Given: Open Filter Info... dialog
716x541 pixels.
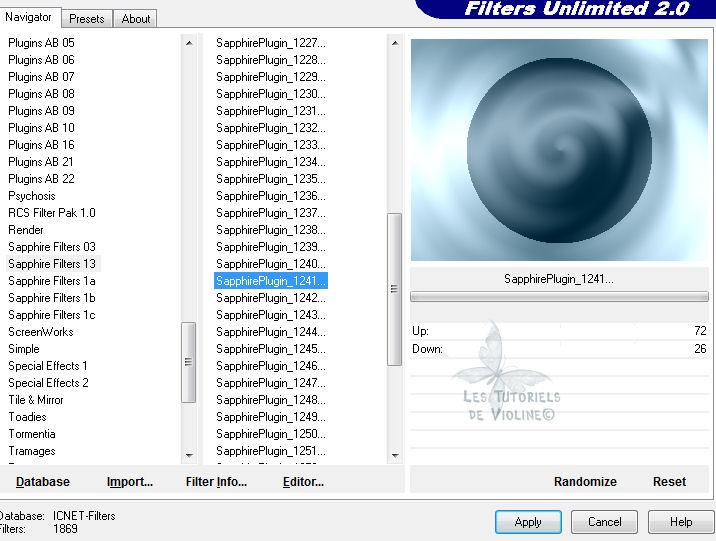Looking at the screenshot, I should (x=216, y=481).
